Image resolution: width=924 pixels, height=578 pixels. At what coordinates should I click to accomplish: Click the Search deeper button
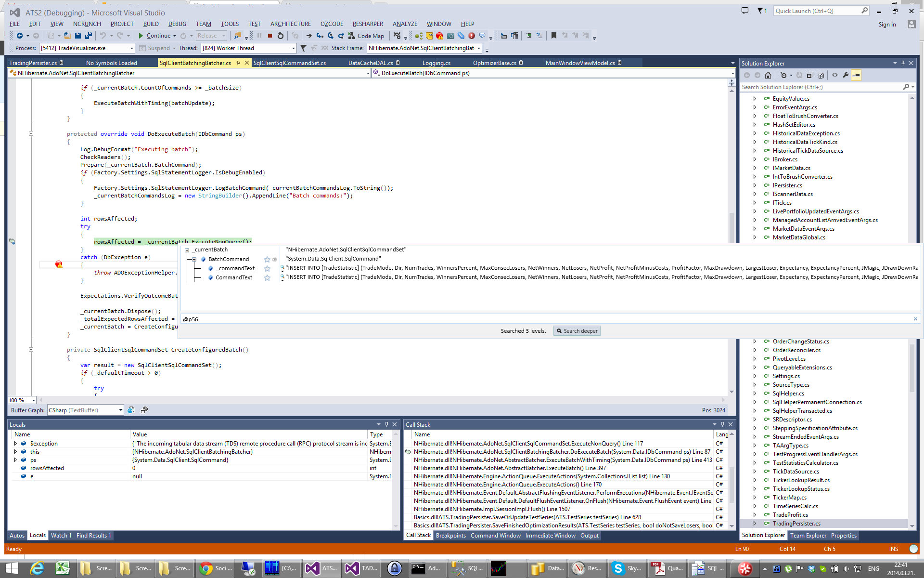tap(577, 331)
